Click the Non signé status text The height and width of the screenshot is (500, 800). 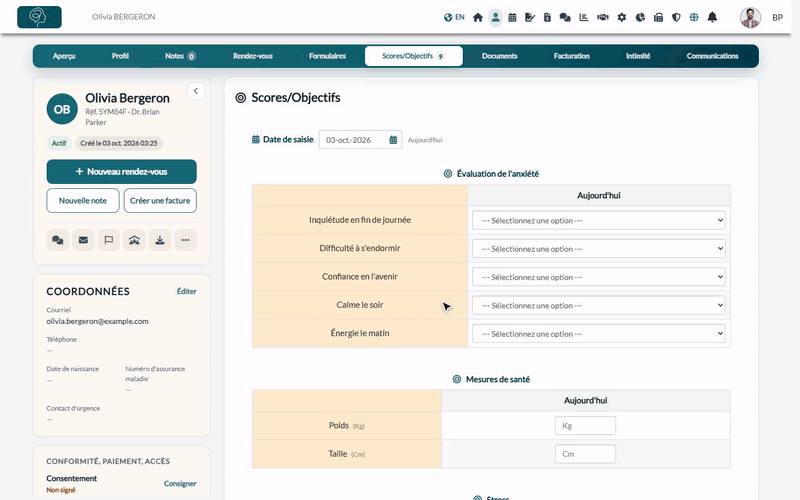(61, 490)
